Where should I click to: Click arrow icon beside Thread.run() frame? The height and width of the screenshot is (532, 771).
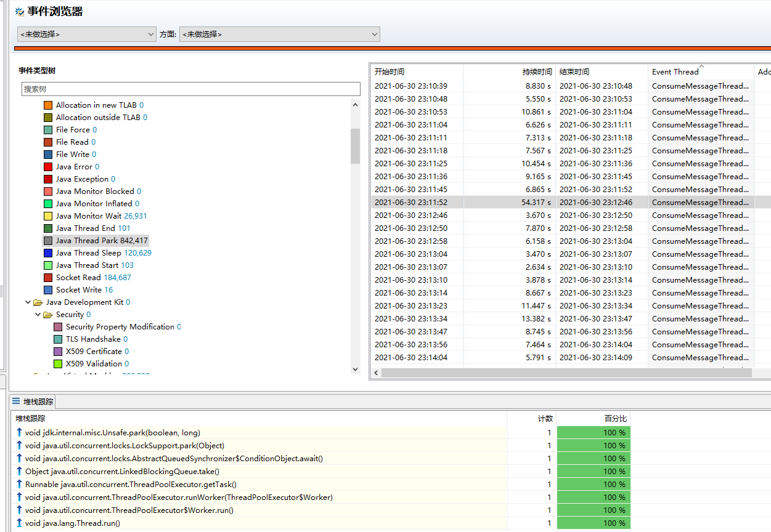point(19,523)
